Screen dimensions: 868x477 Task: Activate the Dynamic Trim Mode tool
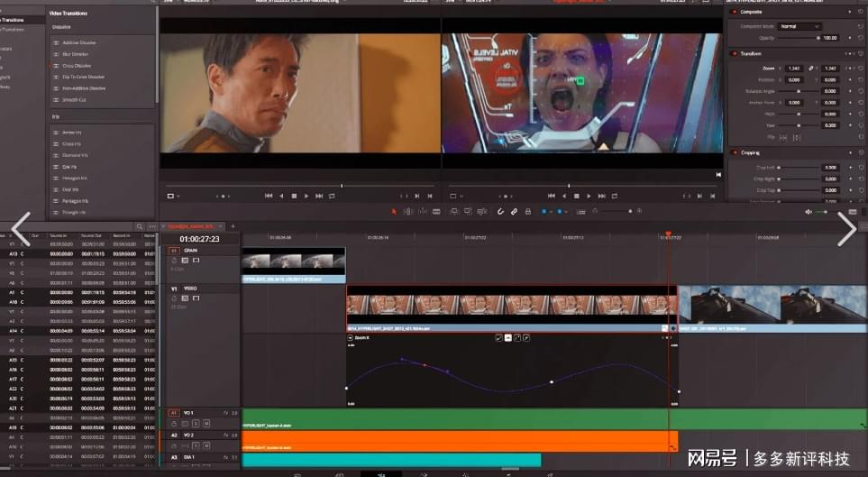coord(423,212)
